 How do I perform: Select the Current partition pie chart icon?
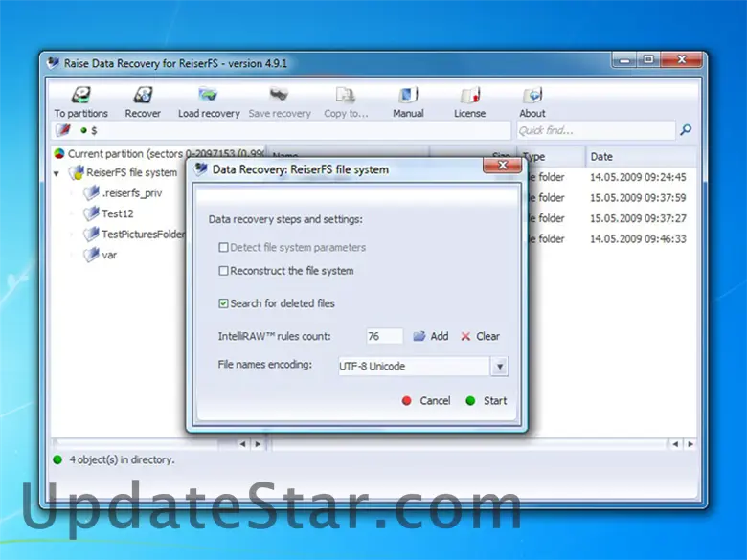[x=59, y=153]
